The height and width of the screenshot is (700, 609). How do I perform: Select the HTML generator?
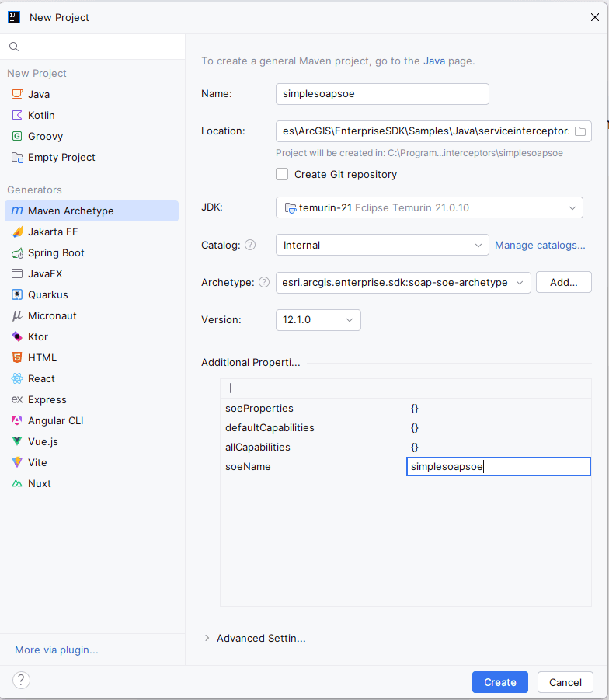92,357
